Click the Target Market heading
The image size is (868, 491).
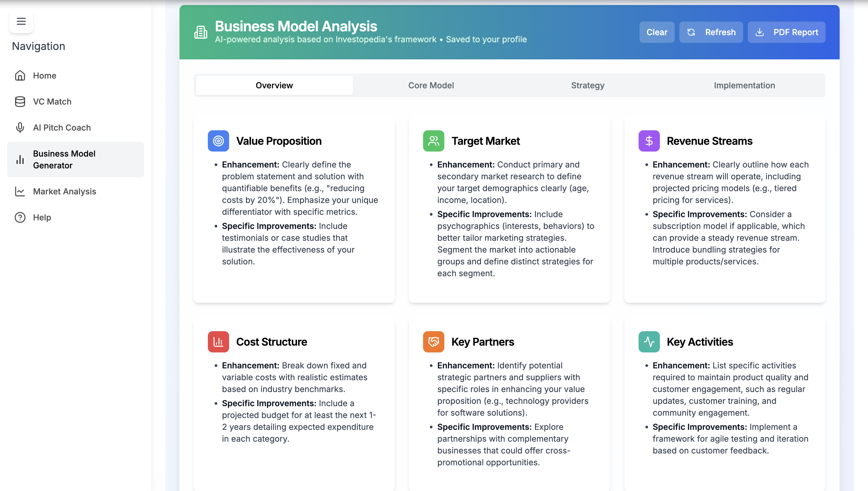click(x=486, y=141)
